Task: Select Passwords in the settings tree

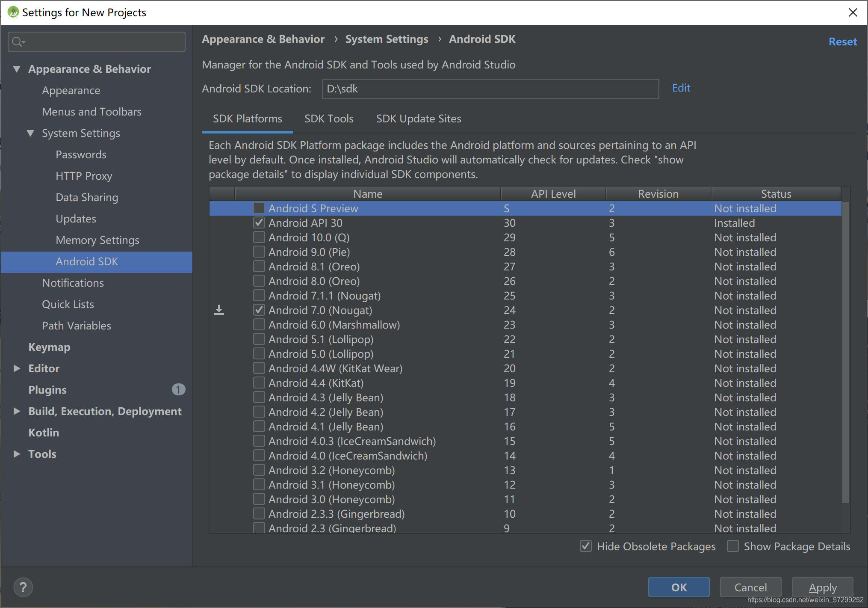Action: coord(81,154)
